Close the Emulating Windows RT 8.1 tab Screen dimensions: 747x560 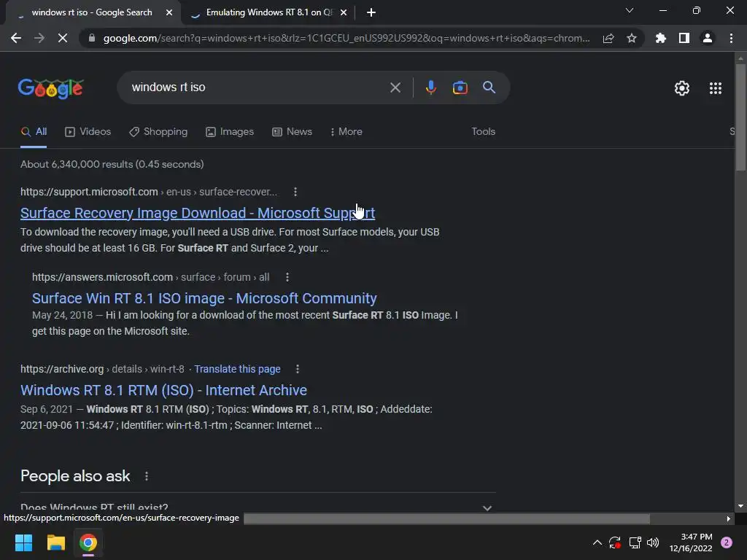[344, 12]
